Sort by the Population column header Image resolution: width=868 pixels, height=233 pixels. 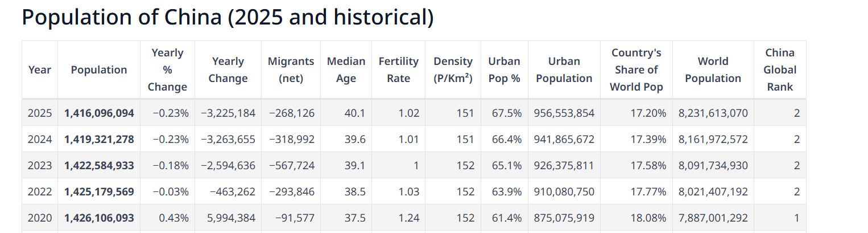pos(99,70)
